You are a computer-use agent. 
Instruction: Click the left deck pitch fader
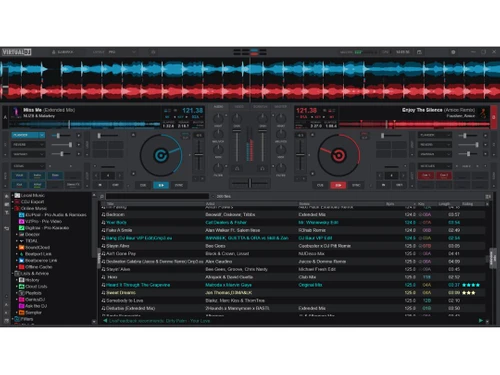point(199,155)
